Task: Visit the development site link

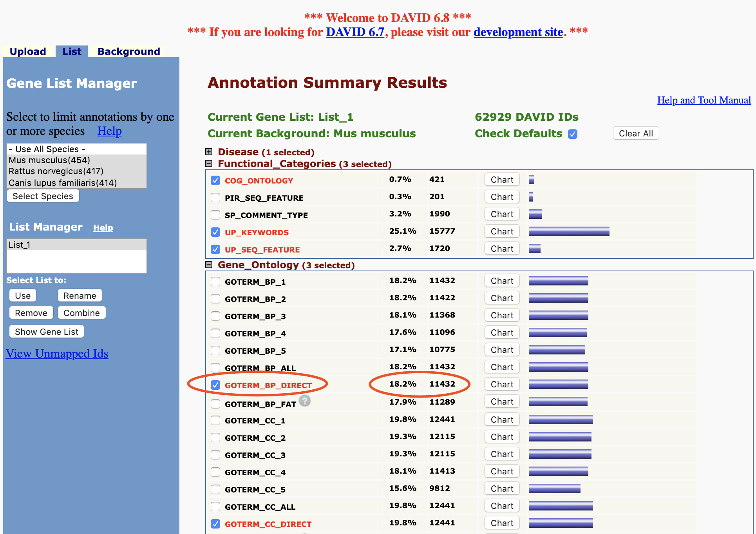Action: point(518,32)
